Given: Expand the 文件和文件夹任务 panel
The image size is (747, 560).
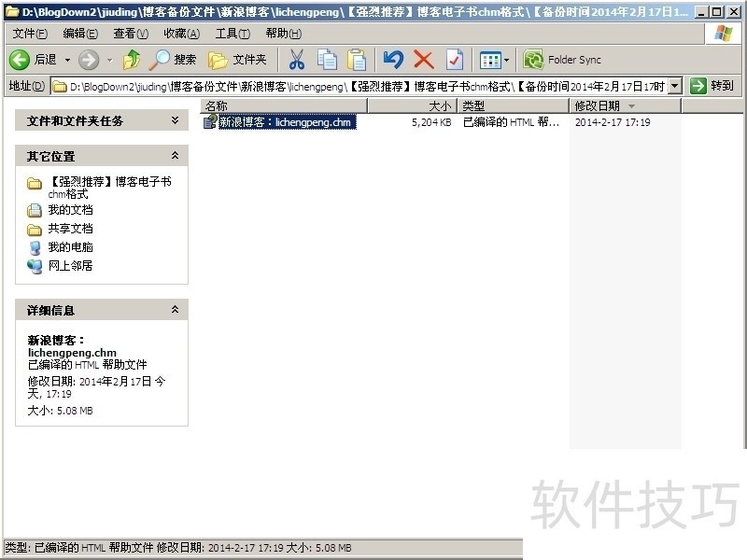Looking at the screenshot, I should (175, 120).
